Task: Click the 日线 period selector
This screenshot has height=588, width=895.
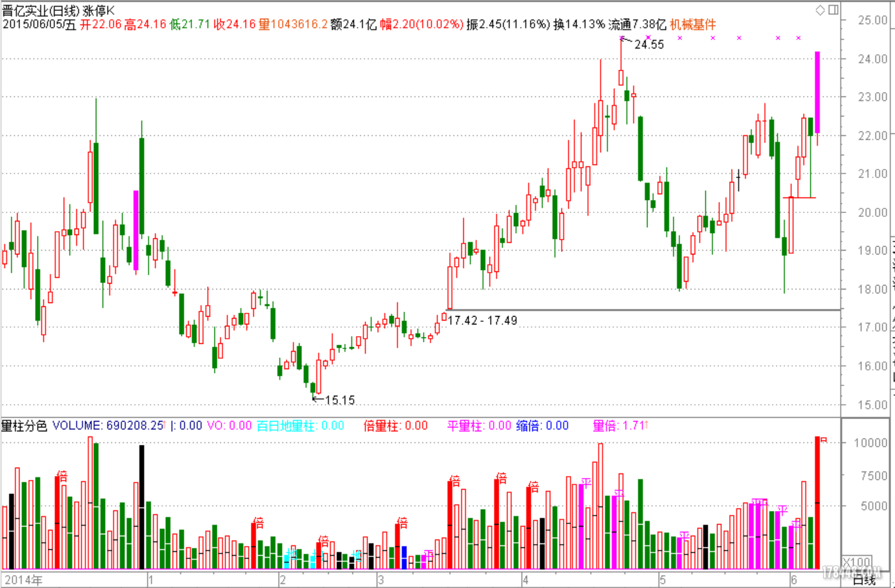Action: (864, 580)
